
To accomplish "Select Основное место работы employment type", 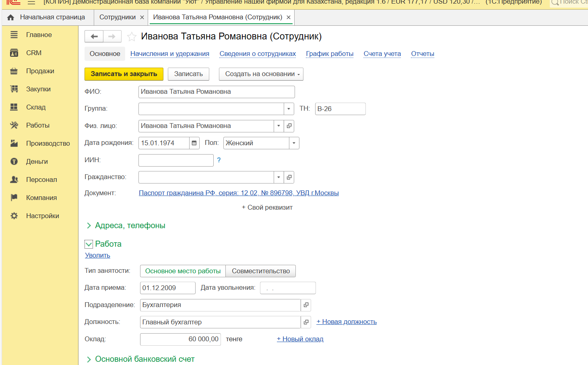I will (183, 271).
